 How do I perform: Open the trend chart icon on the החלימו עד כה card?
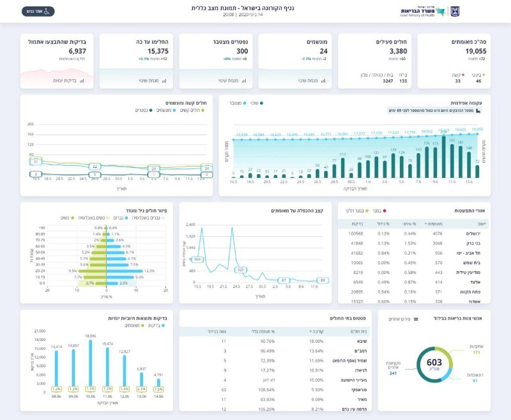[164, 80]
